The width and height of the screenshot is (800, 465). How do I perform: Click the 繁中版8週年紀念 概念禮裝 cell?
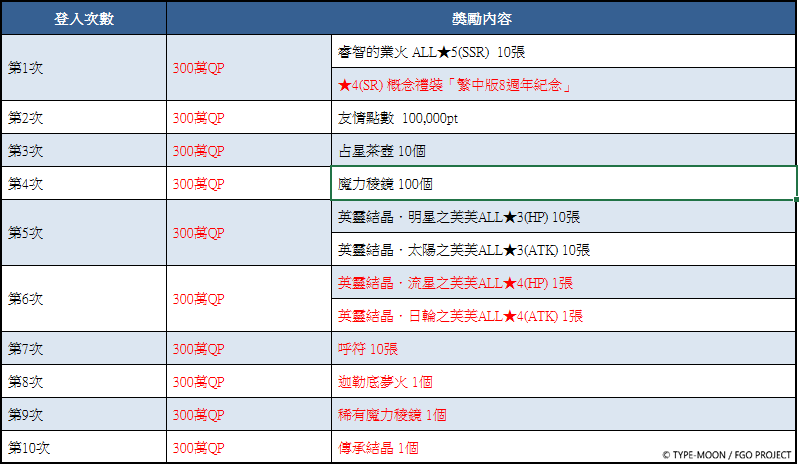click(563, 85)
